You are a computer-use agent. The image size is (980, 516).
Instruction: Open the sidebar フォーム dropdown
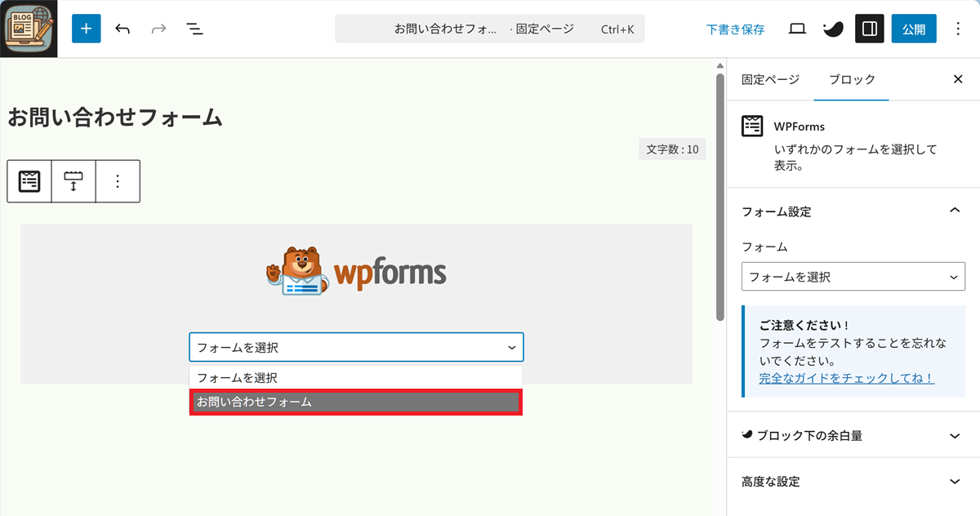tap(853, 277)
